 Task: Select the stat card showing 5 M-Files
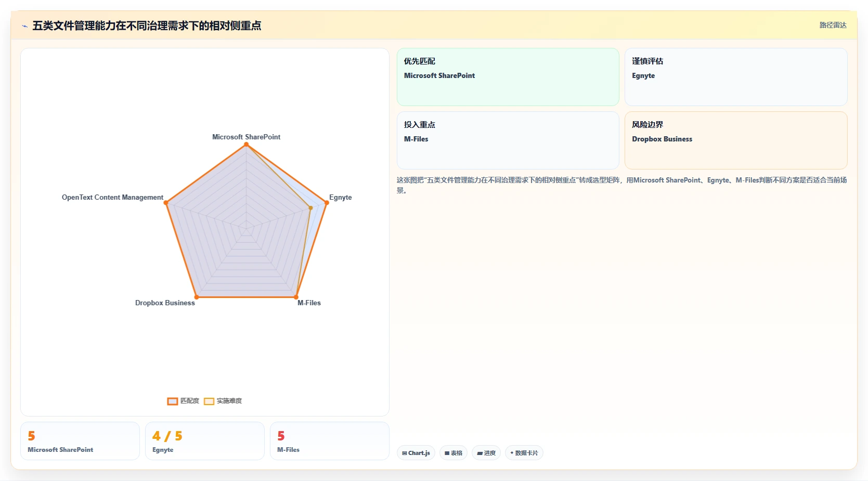coord(330,441)
